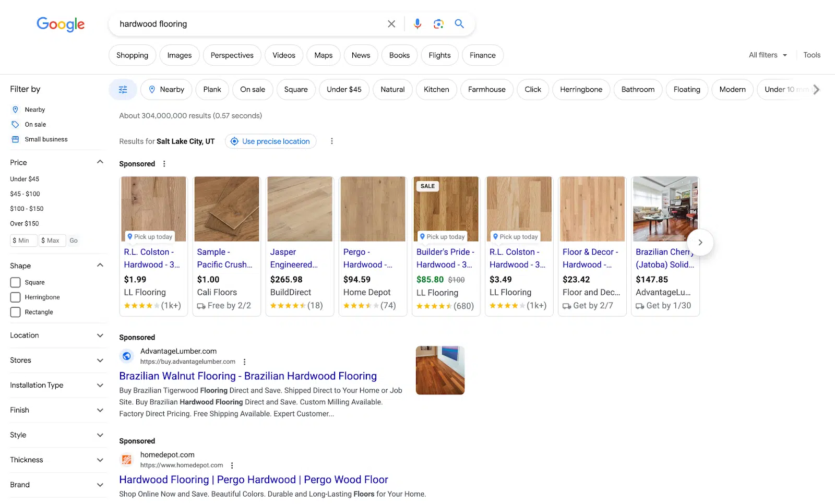The width and height of the screenshot is (835, 504).
Task: Select the Farmhouse filter chip
Action: (487, 90)
